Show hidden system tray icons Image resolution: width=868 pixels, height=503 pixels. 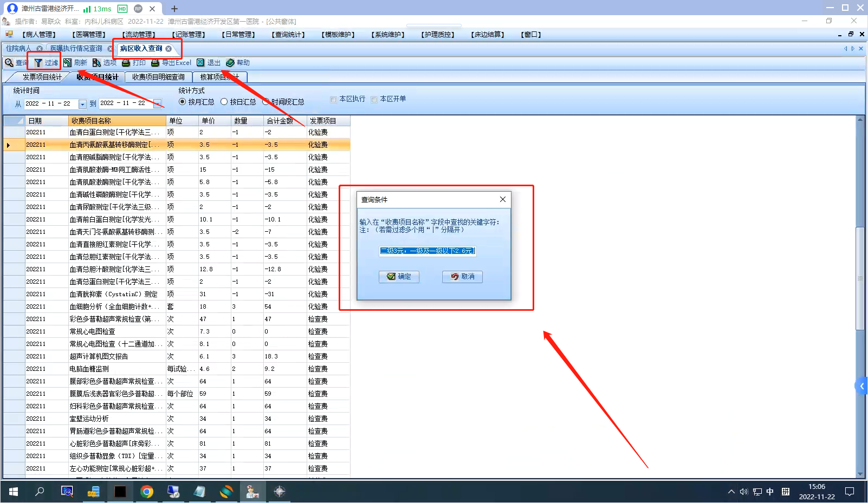(x=731, y=492)
